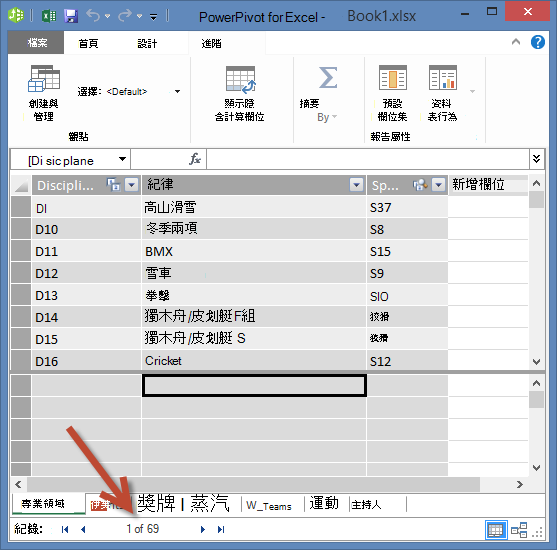This screenshot has height=550, width=557.
Task: Redo the last action
Action: 125,16
